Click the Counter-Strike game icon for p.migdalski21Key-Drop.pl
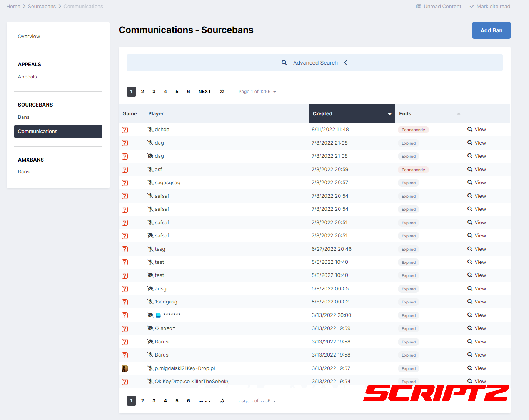 point(125,368)
